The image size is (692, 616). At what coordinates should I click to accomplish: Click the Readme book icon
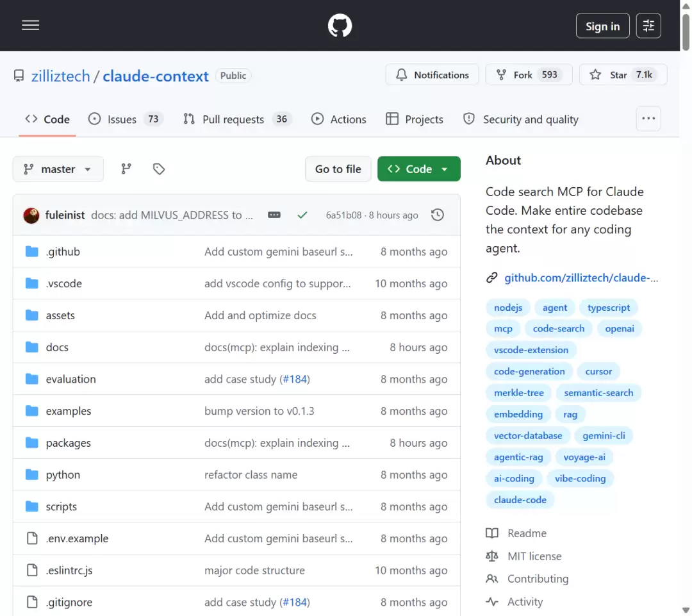pyautogui.click(x=492, y=533)
